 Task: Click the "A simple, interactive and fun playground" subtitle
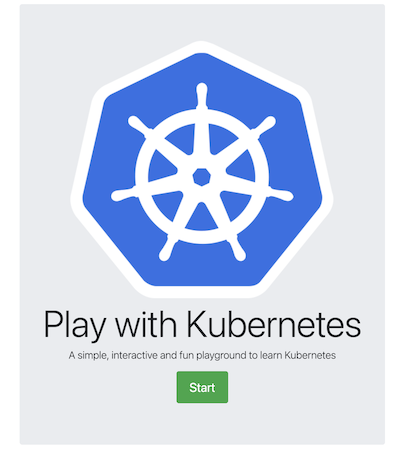(x=202, y=355)
